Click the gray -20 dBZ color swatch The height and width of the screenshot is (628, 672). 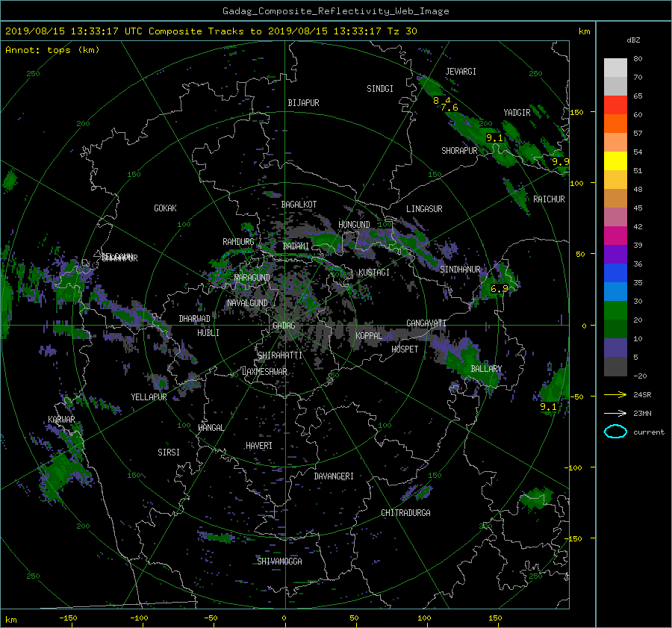tap(615, 366)
